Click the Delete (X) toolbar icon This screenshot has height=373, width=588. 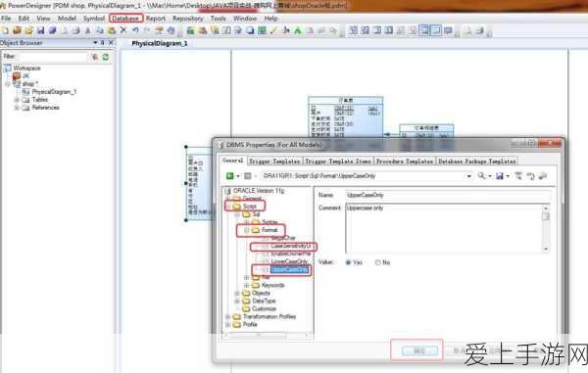click(123, 30)
